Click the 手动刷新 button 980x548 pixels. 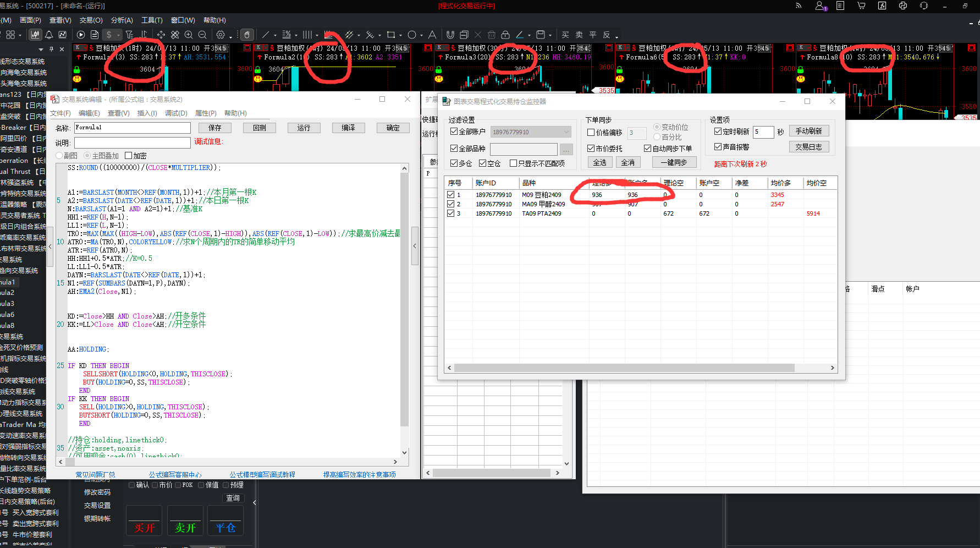808,131
